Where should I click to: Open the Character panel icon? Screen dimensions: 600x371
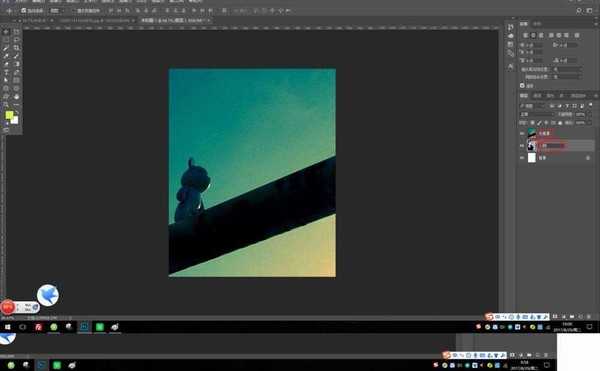pyautogui.click(x=510, y=67)
